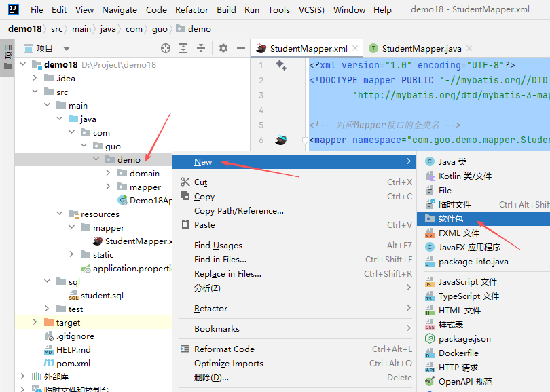Click the locate opened file target icon
This screenshot has width=550, height=392.
tap(165, 48)
